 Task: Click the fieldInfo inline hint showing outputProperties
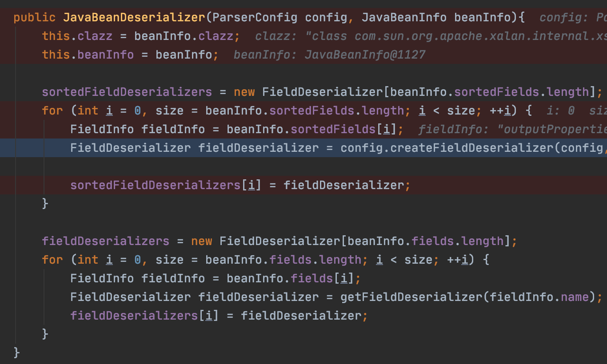(512, 130)
